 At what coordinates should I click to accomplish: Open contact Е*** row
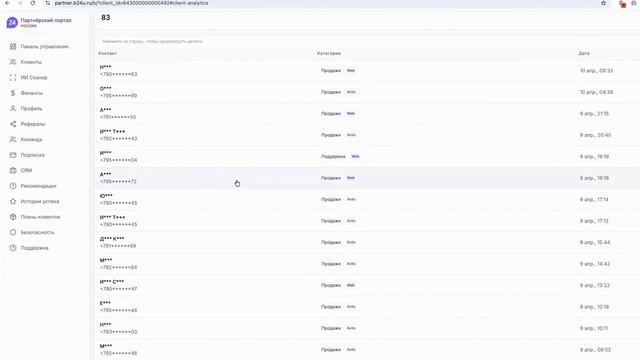[x=367, y=307]
